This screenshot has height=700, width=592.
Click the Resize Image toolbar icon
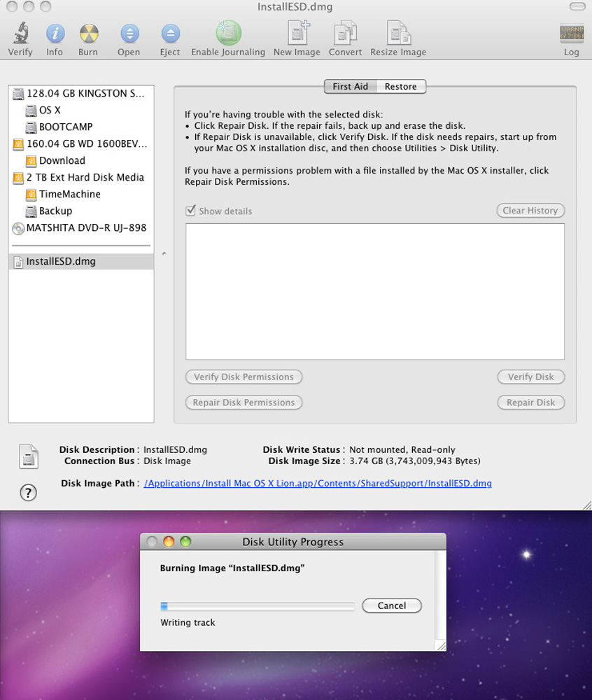[398, 34]
